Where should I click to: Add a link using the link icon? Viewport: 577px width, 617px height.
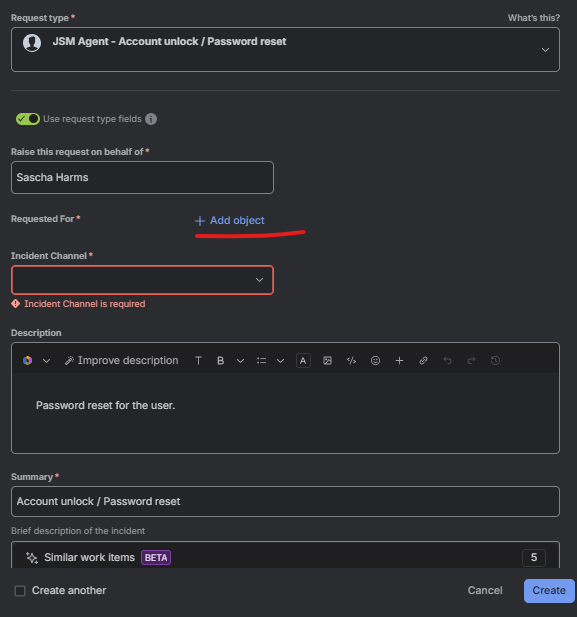[423, 360]
